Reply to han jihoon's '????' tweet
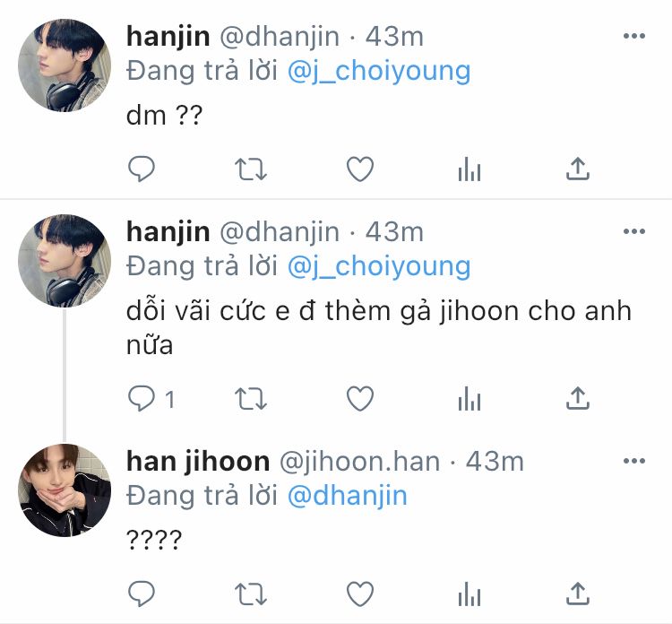Viewport: 672px width, 624px height. (142, 594)
